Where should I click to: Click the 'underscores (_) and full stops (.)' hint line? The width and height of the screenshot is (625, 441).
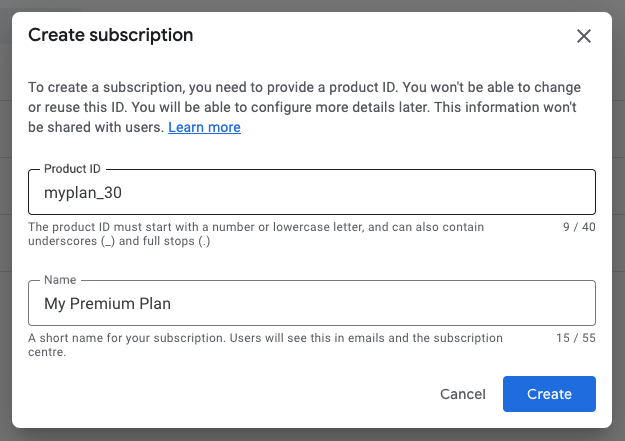[119, 241]
